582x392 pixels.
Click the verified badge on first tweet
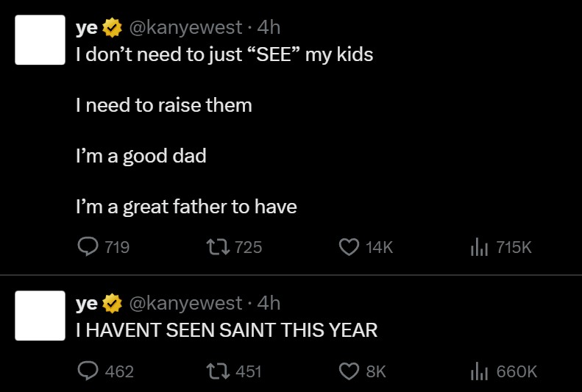113,28
